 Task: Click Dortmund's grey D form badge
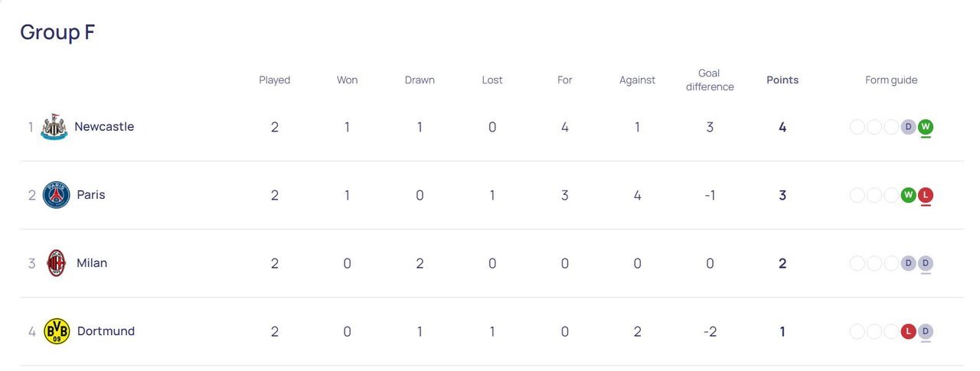click(x=926, y=331)
